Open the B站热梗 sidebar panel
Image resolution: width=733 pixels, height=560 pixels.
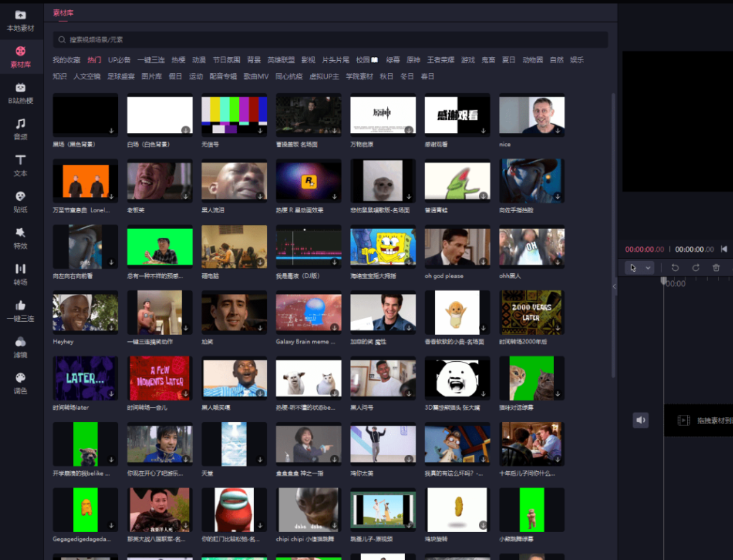21,94
